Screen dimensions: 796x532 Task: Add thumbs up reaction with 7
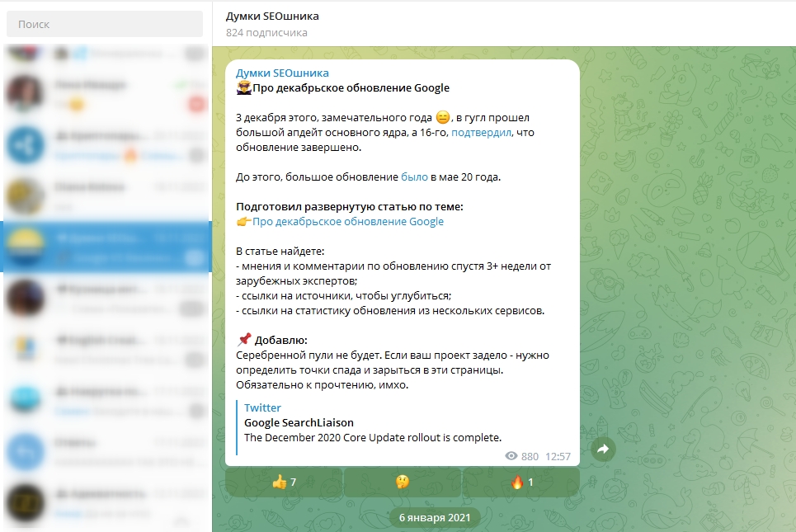tap(285, 483)
